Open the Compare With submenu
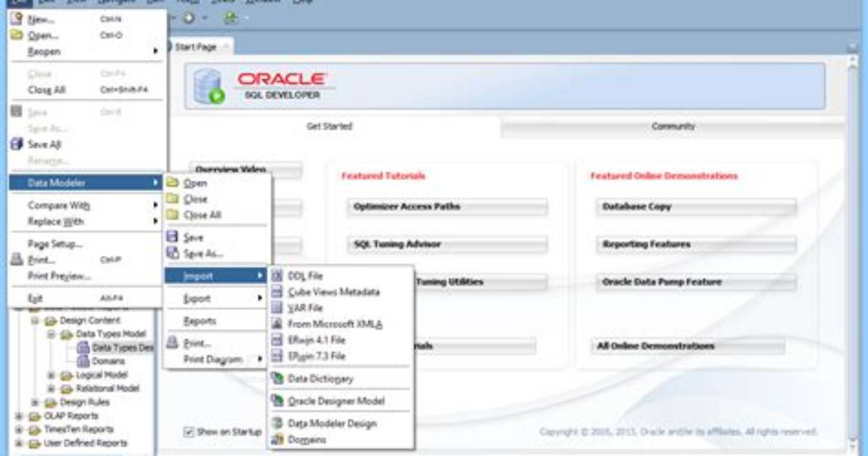This screenshot has width=868, height=456. [86, 205]
